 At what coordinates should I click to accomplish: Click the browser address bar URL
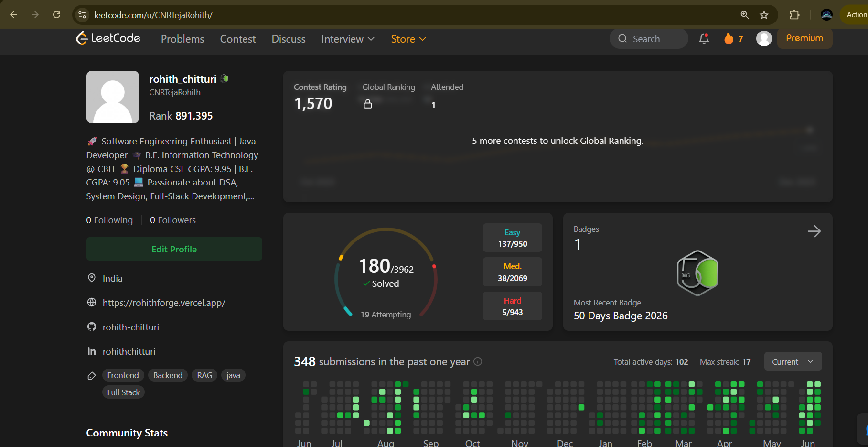[153, 15]
